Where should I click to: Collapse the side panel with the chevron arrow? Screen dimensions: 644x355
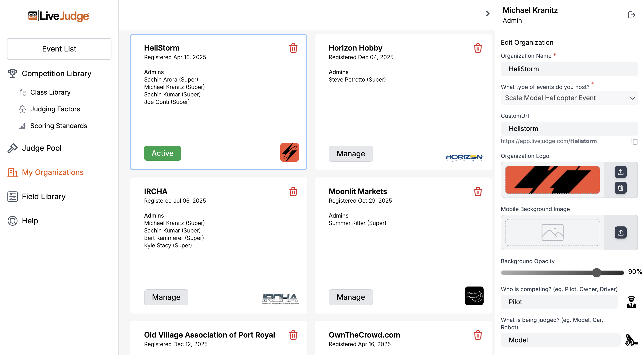tap(488, 14)
